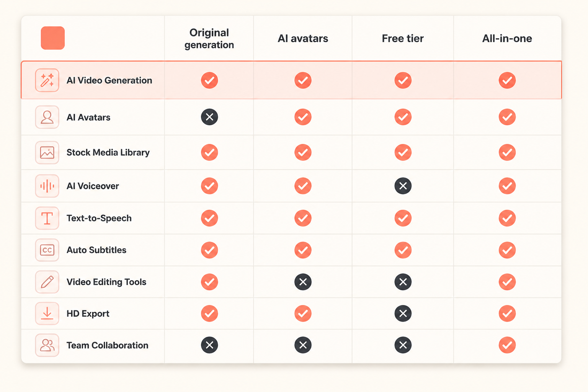Click Team Collaboration cross under AI avatars
Viewport: 588px width, 392px height.
(303, 345)
